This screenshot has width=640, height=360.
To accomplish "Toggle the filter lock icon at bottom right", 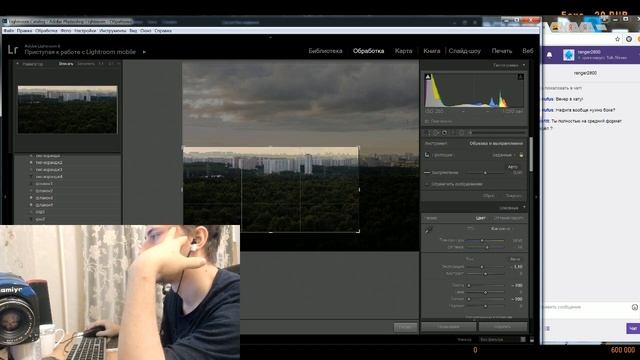I will (x=531, y=340).
